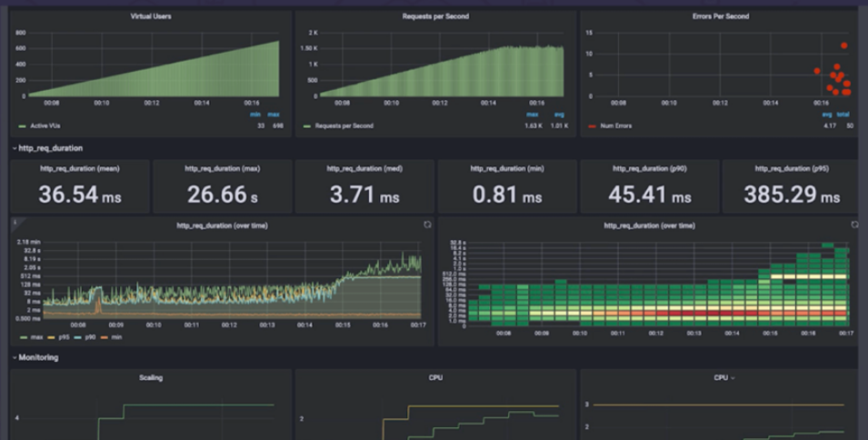Viewport: 868px width, 440px height.
Task: Open the Requests per Second panel title menu
Action: click(x=435, y=16)
